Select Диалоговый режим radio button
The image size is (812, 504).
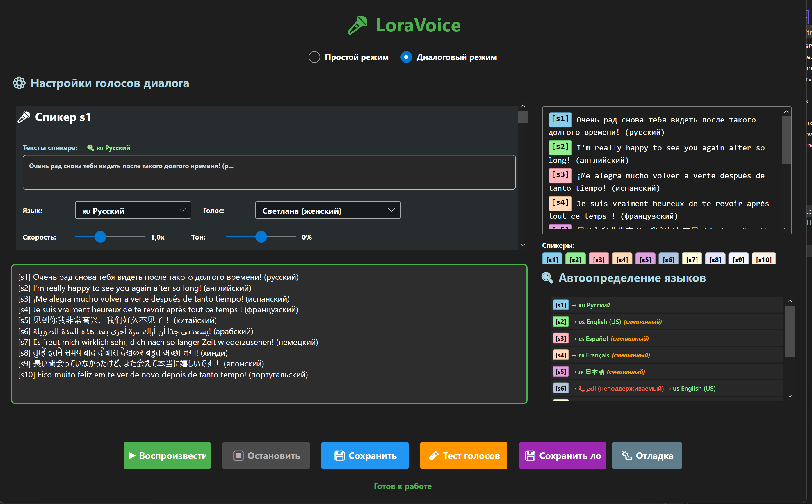click(x=406, y=57)
